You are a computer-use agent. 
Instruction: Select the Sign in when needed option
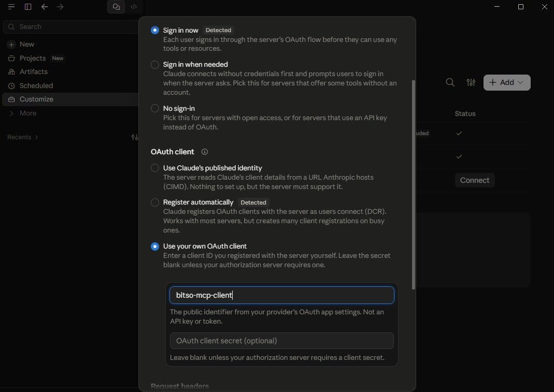pyautogui.click(x=155, y=64)
